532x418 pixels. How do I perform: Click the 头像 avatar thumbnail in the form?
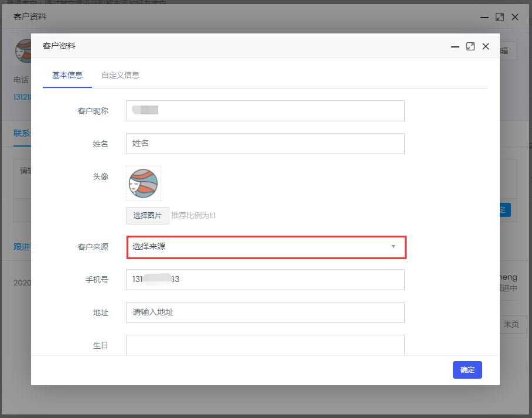pyautogui.click(x=144, y=183)
